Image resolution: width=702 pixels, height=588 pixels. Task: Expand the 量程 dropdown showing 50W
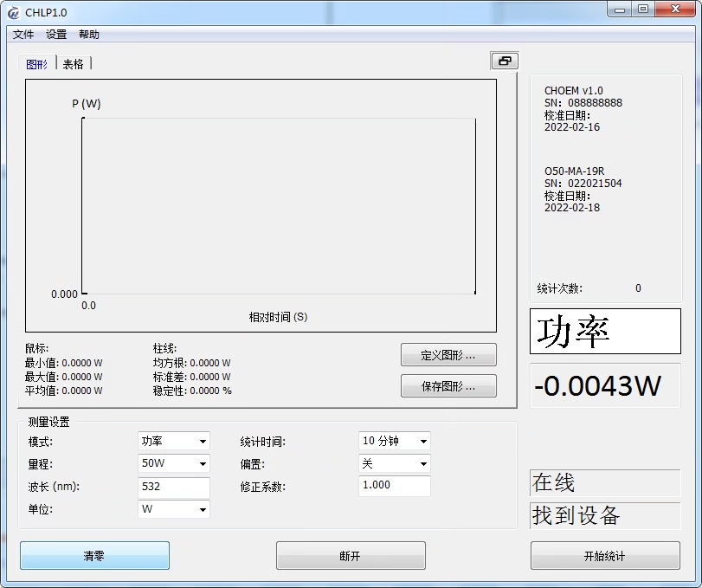click(174, 463)
